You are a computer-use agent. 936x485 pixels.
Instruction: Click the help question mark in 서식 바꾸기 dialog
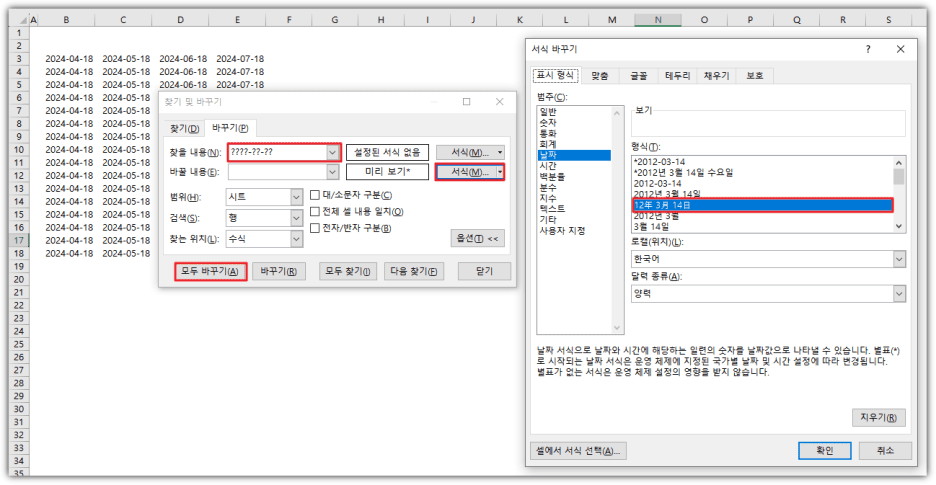[867, 49]
